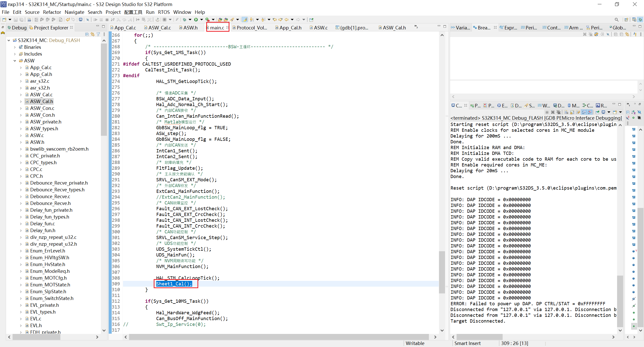This screenshot has height=347, width=644.
Task: Click the green bug Debug launch icon
Action: [x=184, y=20]
